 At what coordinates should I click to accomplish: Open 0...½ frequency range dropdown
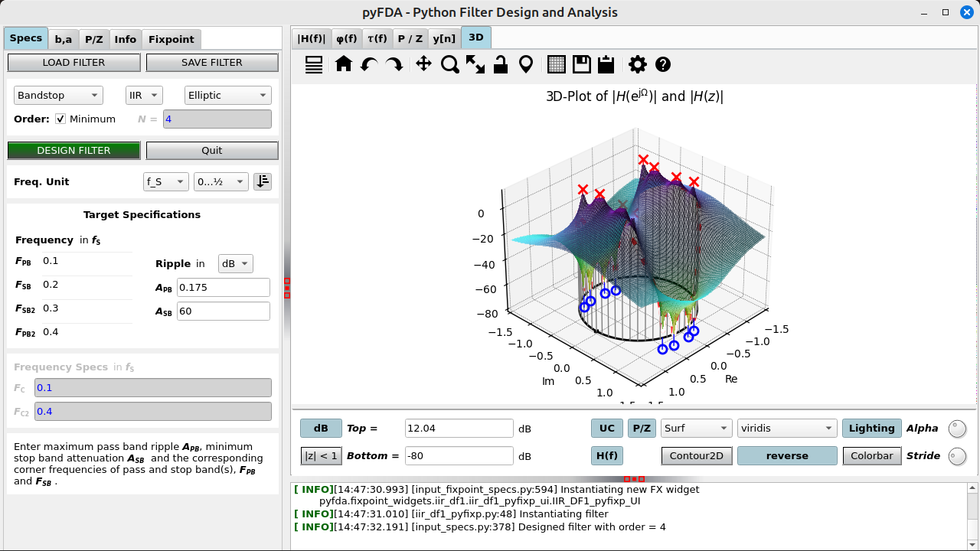pos(220,181)
